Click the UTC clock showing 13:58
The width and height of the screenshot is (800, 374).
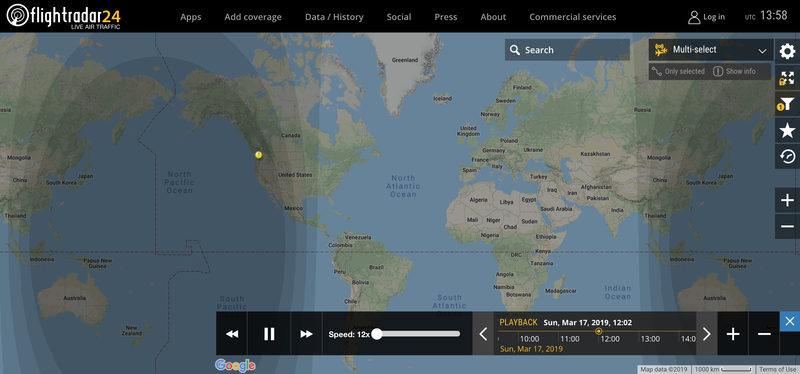click(773, 15)
